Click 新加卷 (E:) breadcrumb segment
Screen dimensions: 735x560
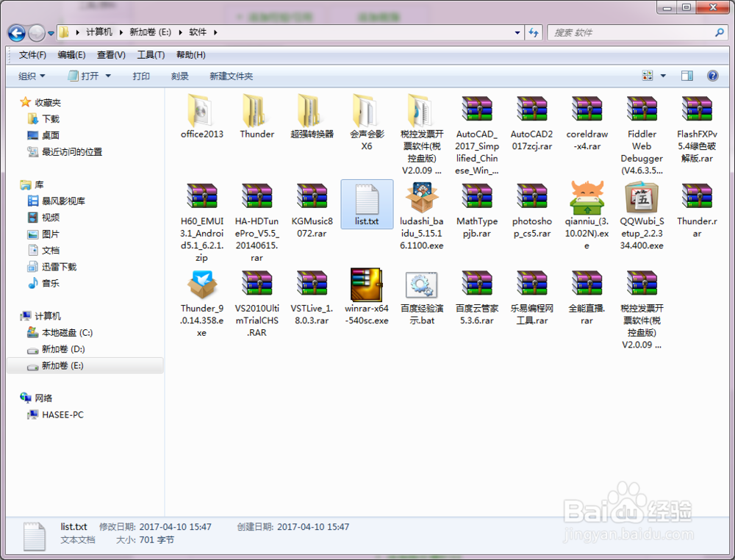point(150,32)
